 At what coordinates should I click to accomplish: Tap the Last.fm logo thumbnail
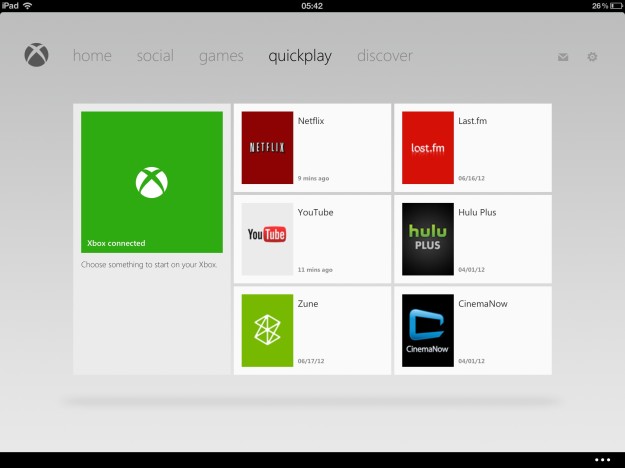[428, 147]
